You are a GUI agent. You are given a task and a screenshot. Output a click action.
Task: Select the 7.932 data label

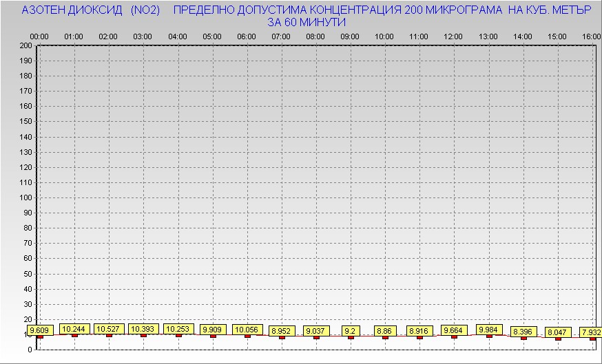(x=591, y=332)
